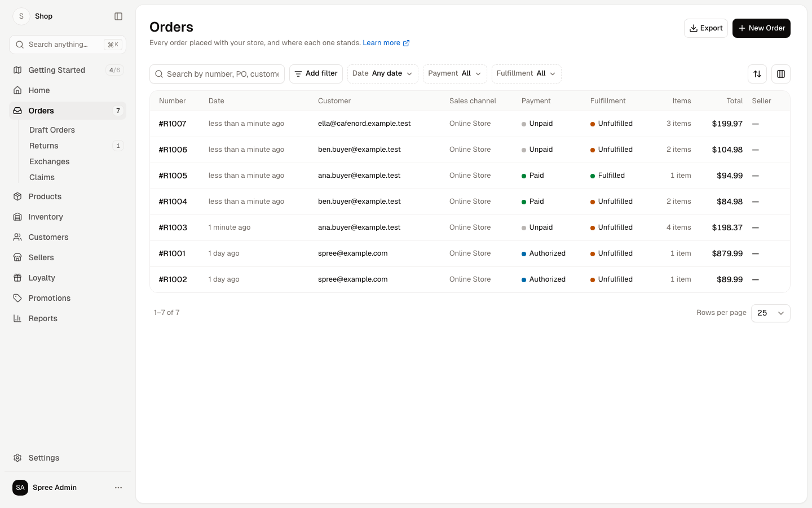Click the Shop store avatar icon
812x508 pixels.
pos(21,16)
